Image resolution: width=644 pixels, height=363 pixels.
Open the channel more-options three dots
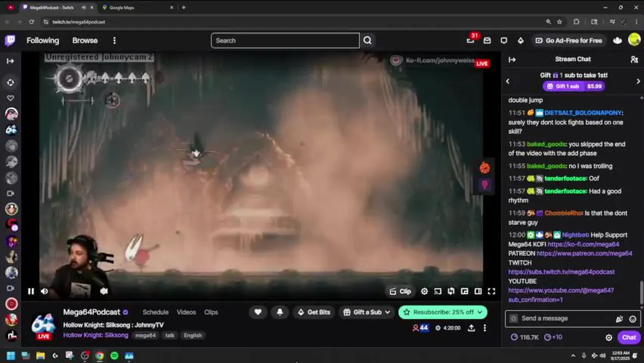[x=485, y=328]
